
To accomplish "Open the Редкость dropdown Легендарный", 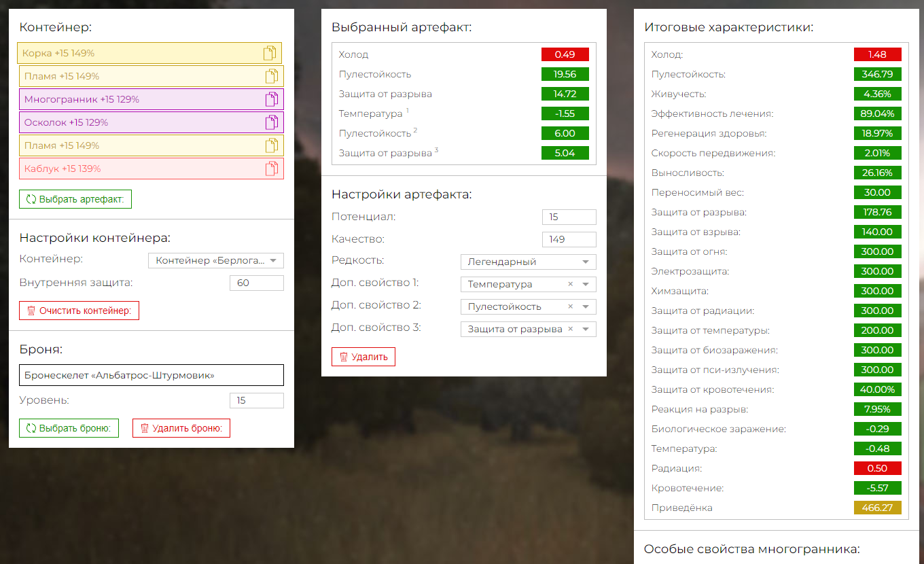I will click(529, 262).
